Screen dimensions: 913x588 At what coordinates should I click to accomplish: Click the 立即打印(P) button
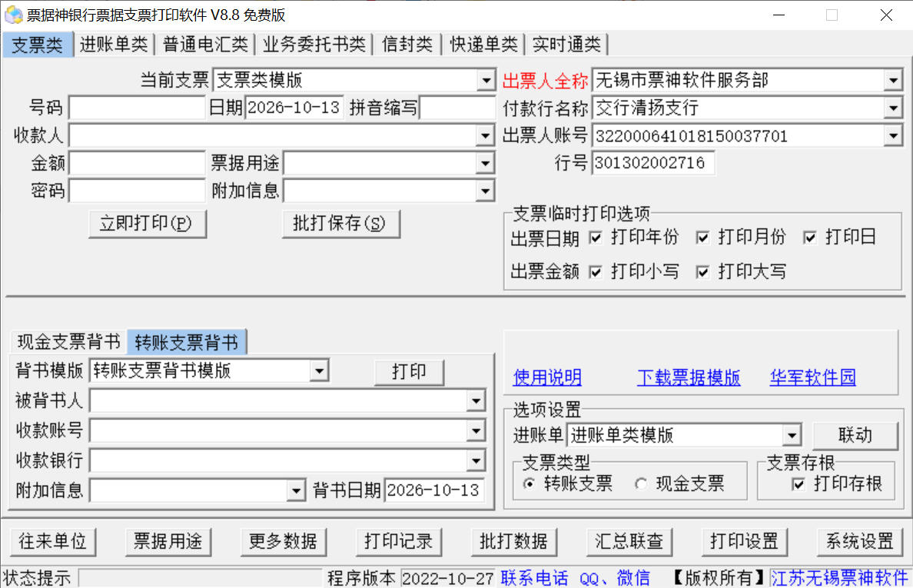coord(148,224)
